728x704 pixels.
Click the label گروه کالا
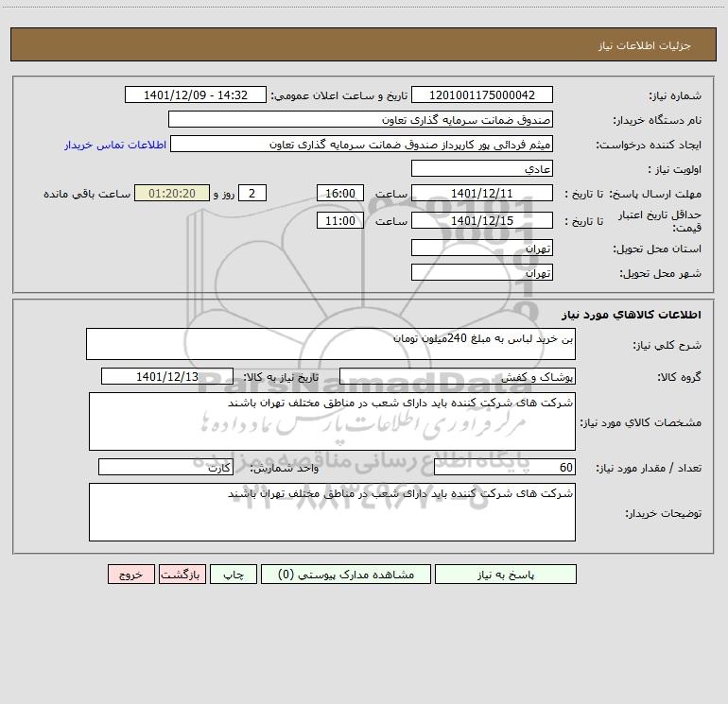click(x=679, y=377)
